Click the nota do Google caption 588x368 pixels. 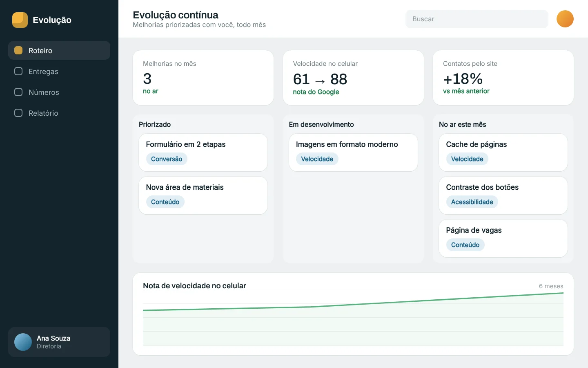pos(316,92)
